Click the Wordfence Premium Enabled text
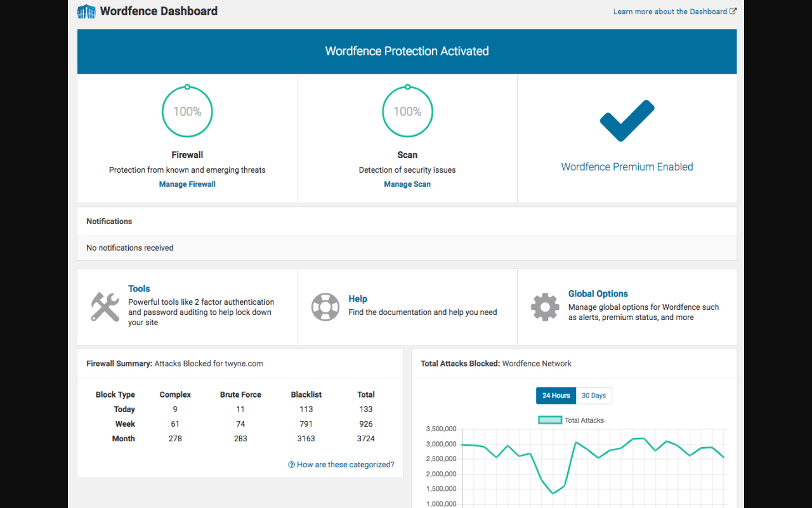 (x=627, y=167)
